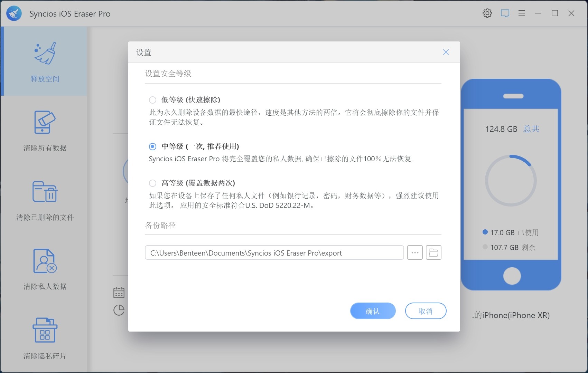This screenshot has width=588, height=373.
Task: Click the 设置安全等级 section heading
Action: pyautogui.click(x=168, y=74)
